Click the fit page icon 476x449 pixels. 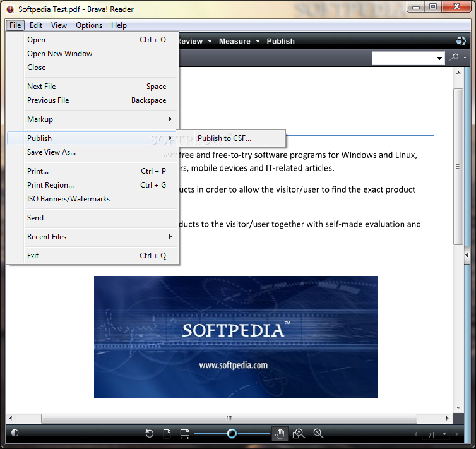167,433
